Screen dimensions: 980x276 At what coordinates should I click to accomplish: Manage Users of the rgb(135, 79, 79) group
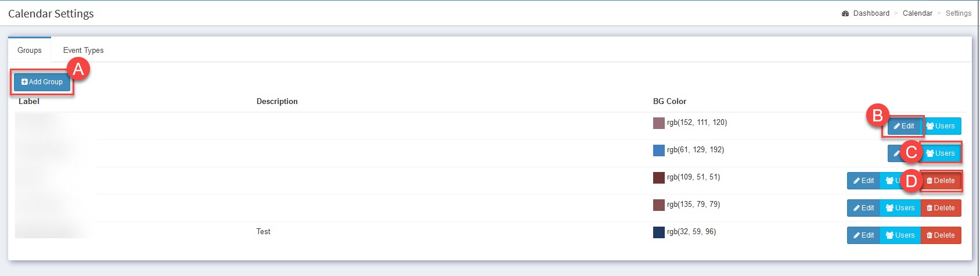tap(900, 208)
